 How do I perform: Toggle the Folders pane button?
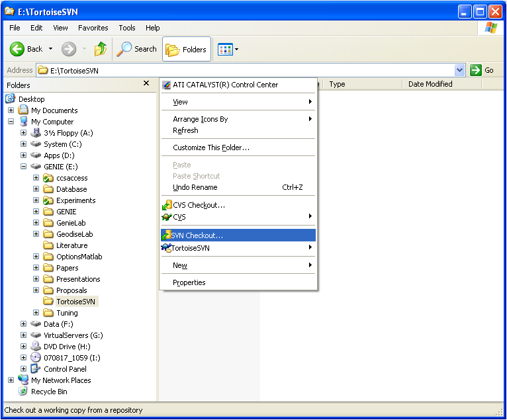pos(186,49)
